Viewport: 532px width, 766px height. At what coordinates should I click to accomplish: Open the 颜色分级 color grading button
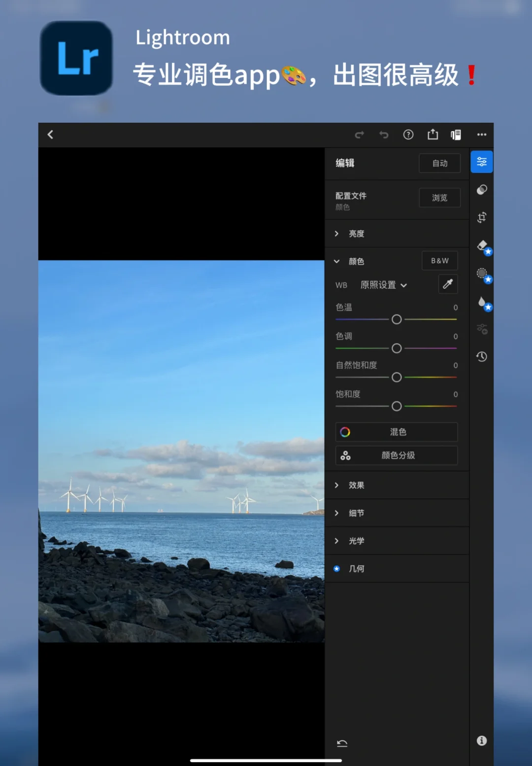pos(397,455)
